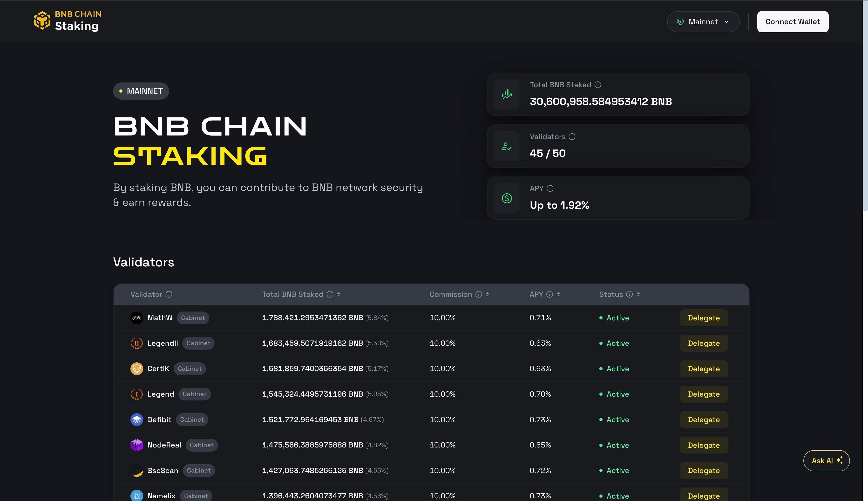Image resolution: width=868 pixels, height=501 pixels.
Task: Click info icon next to Validators stat
Action: tap(572, 137)
